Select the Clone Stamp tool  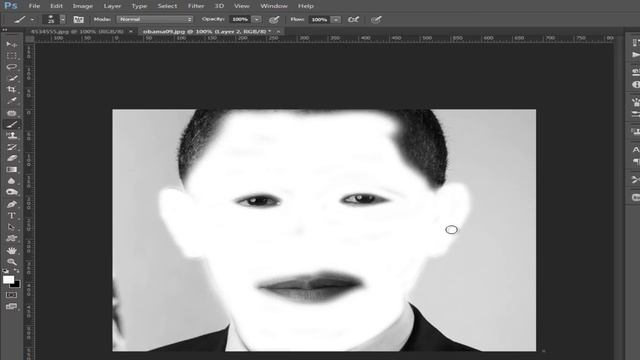[x=11, y=136]
